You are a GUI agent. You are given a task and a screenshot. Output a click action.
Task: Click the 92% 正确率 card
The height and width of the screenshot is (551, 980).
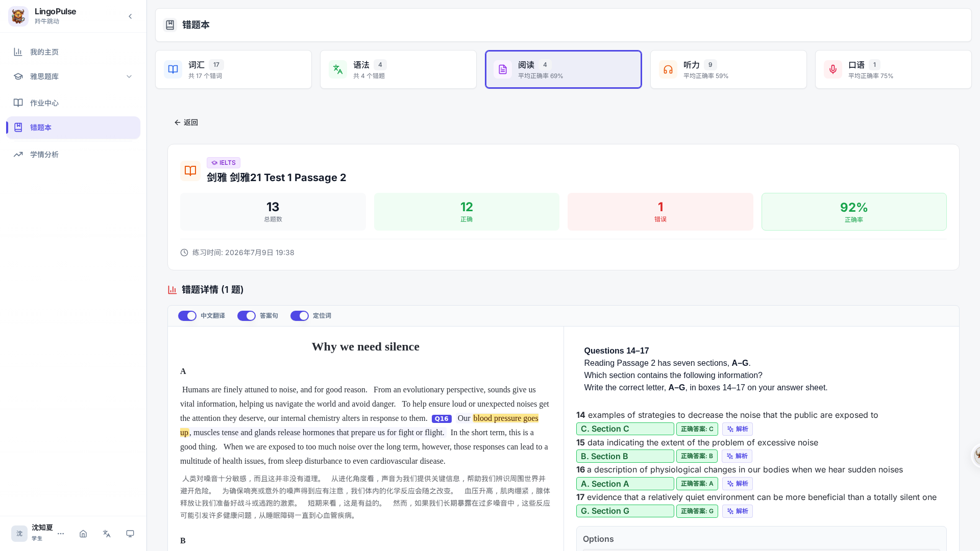click(854, 212)
